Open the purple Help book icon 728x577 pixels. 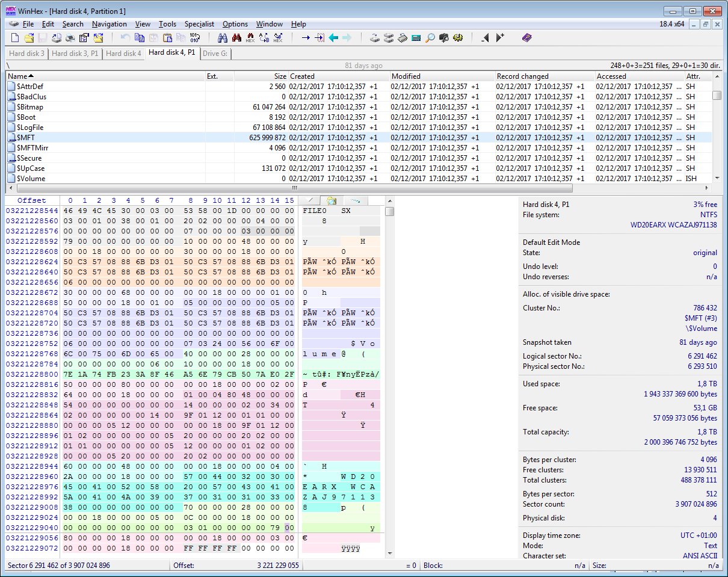527,38
